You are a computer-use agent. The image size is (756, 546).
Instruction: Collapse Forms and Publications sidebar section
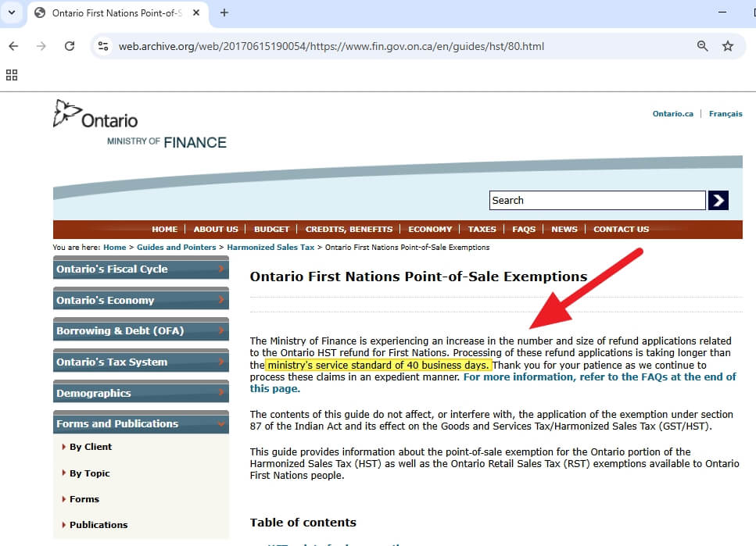coord(141,423)
